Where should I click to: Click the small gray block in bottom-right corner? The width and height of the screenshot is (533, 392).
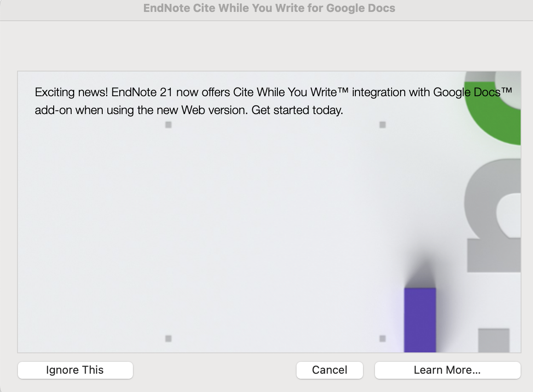coord(493,340)
